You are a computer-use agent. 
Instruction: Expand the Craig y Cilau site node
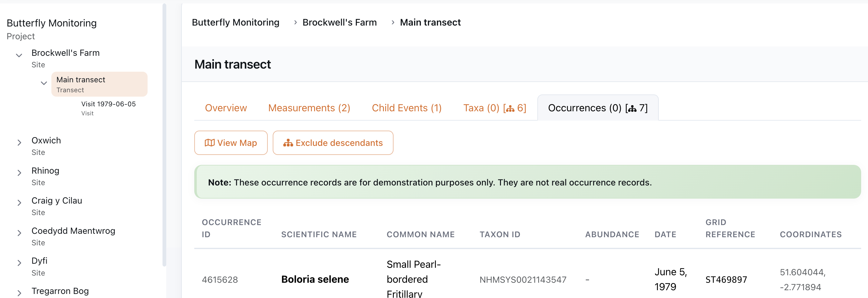click(19, 203)
